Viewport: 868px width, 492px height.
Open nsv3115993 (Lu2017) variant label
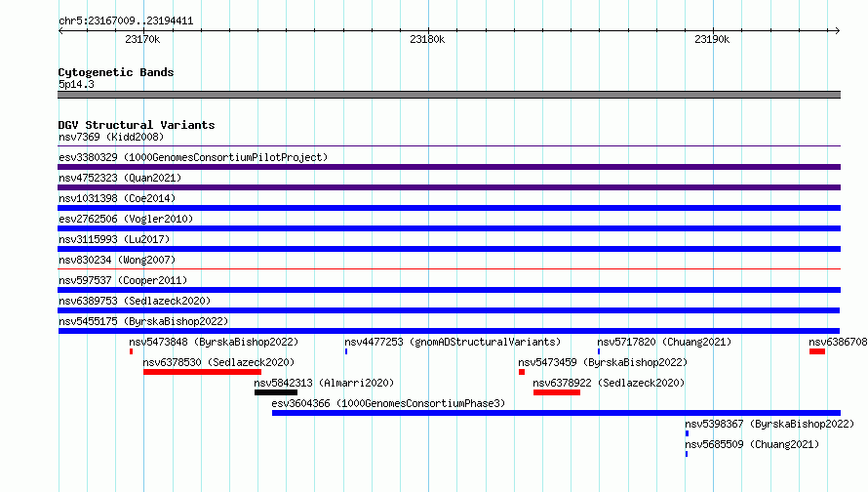pyautogui.click(x=114, y=239)
